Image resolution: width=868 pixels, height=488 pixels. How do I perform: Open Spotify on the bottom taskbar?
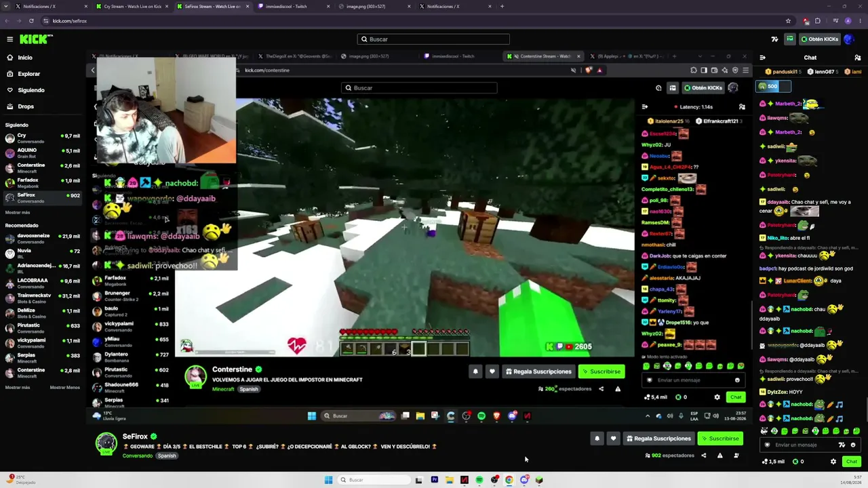coord(479,480)
